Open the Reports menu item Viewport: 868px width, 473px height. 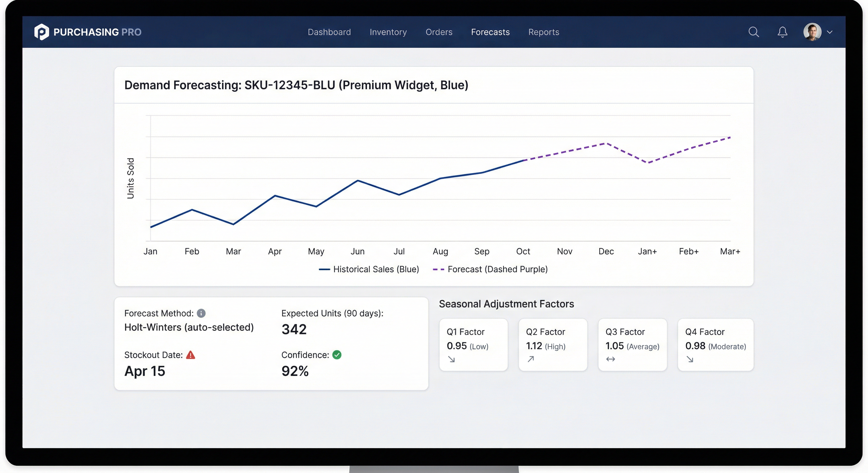tap(543, 32)
